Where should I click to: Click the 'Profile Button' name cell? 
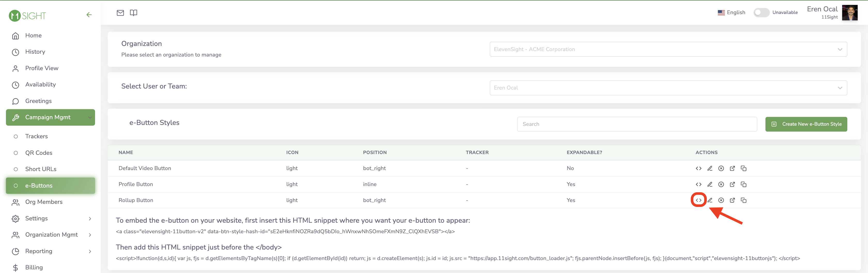[135, 184]
